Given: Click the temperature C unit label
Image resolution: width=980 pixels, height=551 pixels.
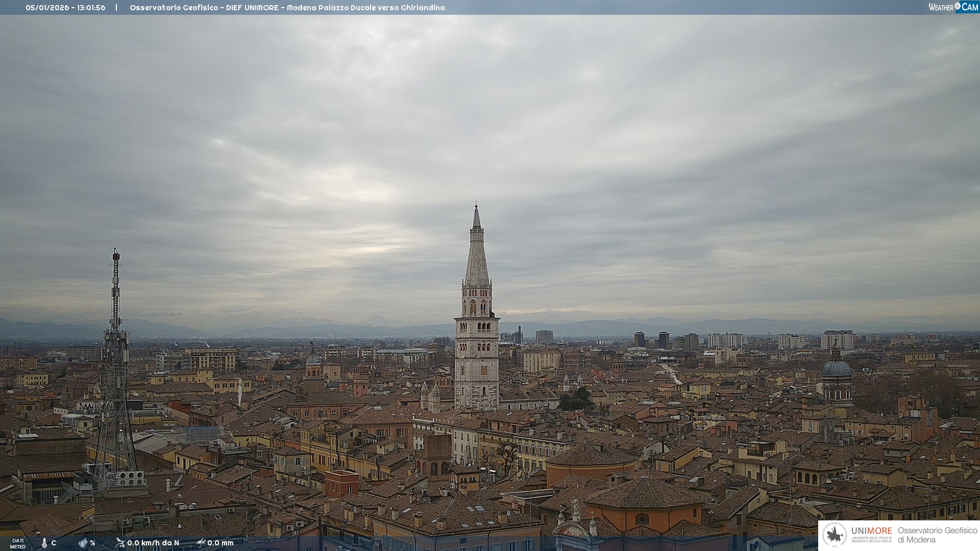Looking at the screenshot, I should point(54,543).
